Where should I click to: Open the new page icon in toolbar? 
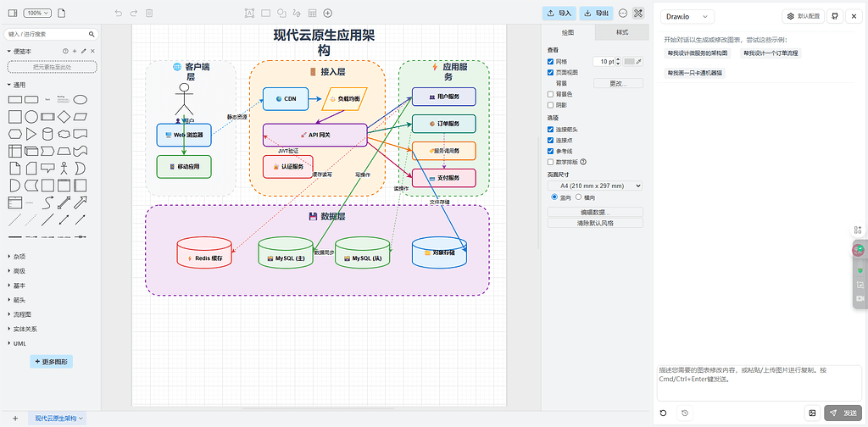coord(61,13)
